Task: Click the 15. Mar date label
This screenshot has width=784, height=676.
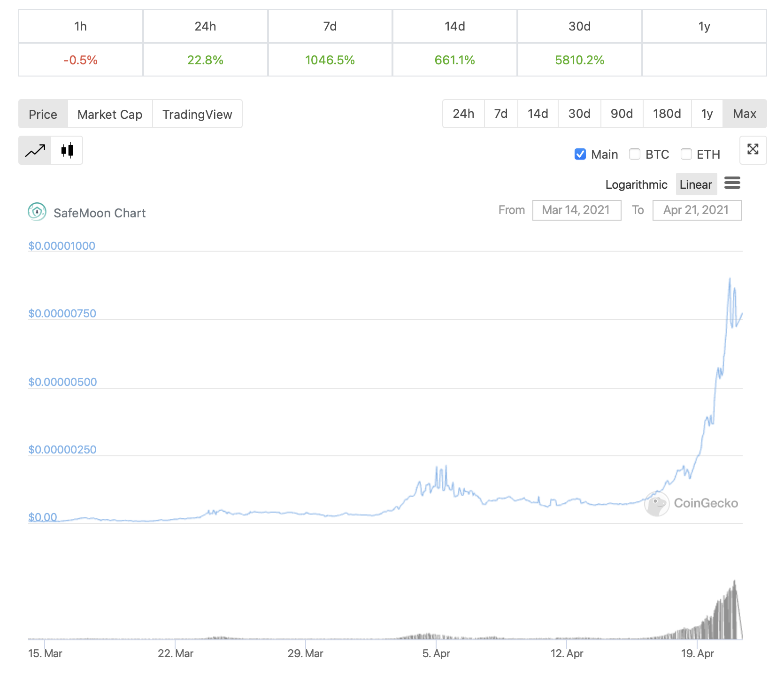Action: pos(45,653)
